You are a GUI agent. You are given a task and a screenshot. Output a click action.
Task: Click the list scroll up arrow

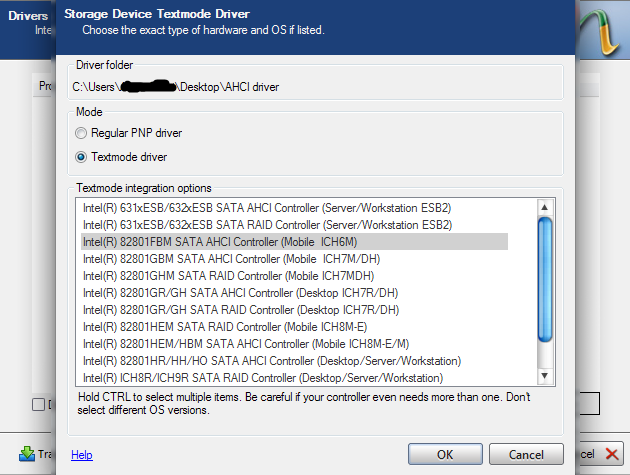click(x=545, y=207)
